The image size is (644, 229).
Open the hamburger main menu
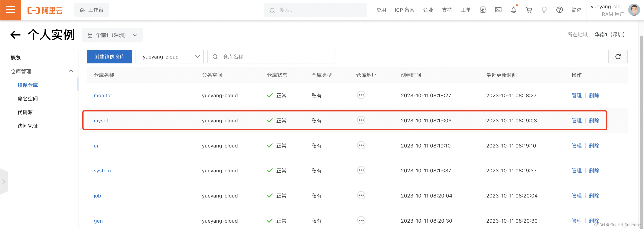pyautogui.click(x=10, y=10)
